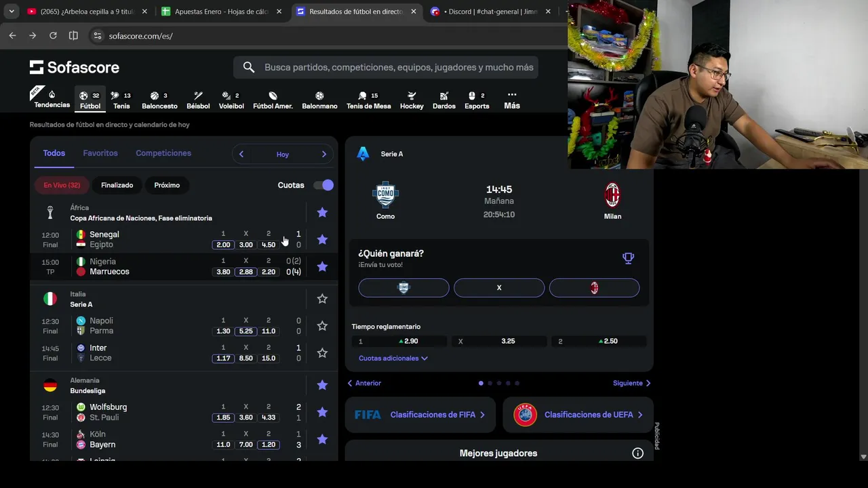Click the Sofascore logo

pyautogui.click(x=75, y=67)
